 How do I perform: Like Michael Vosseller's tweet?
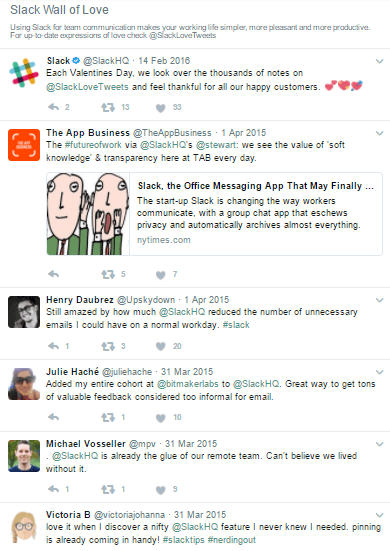coord(161,490)
